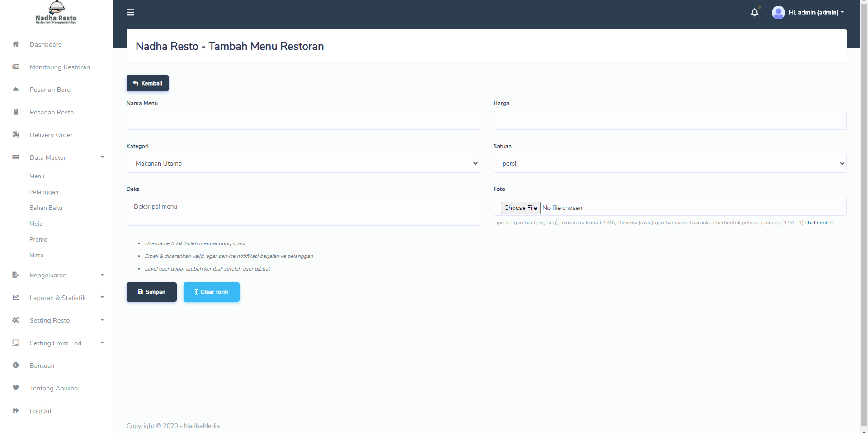Screen dimensions: 868x433
Task: Click the Pesanan Resto clipboard icon
Action: click(x=16, y=112)
